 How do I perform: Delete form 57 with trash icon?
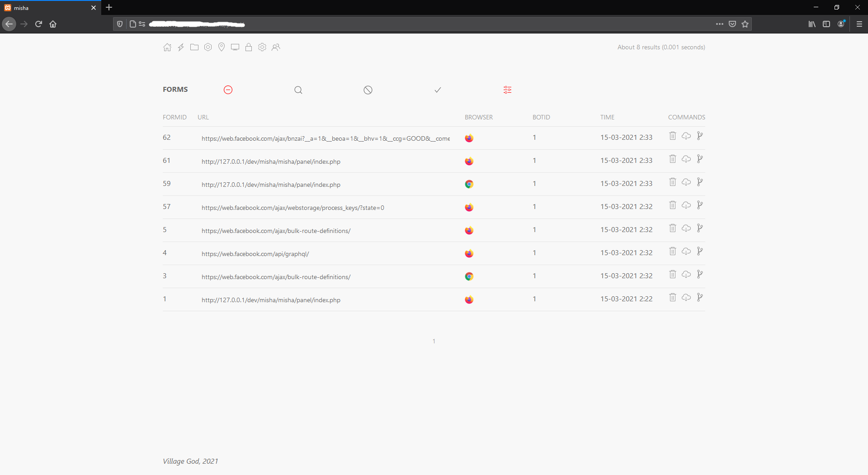[x=673, y=205]
